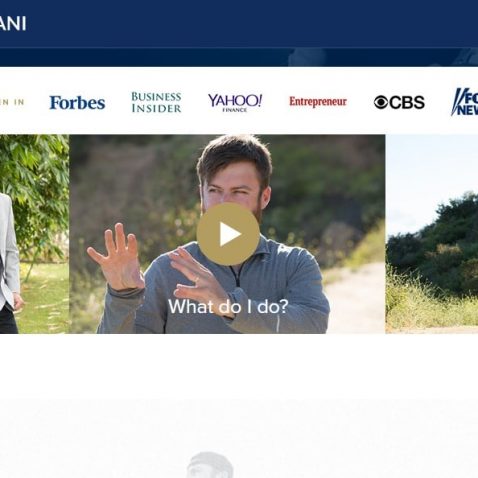Click the faded portrait at page bottom

pos(210,465)
